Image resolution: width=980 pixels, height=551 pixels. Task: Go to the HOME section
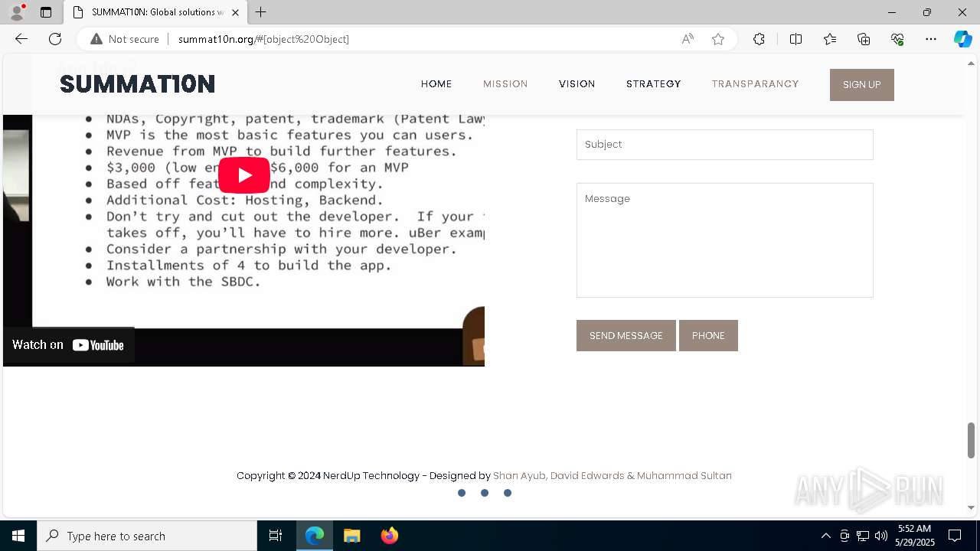click(x=436, y=84)
